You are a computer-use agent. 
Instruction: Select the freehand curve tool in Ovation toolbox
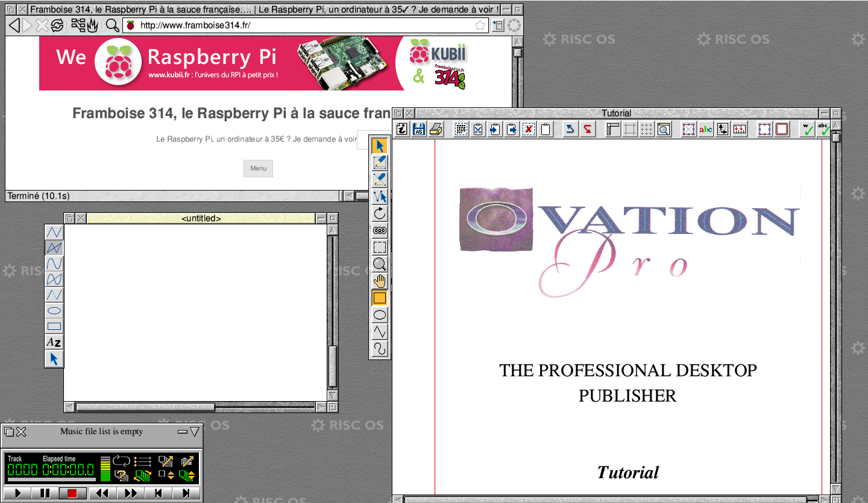(x=380, y=349)
